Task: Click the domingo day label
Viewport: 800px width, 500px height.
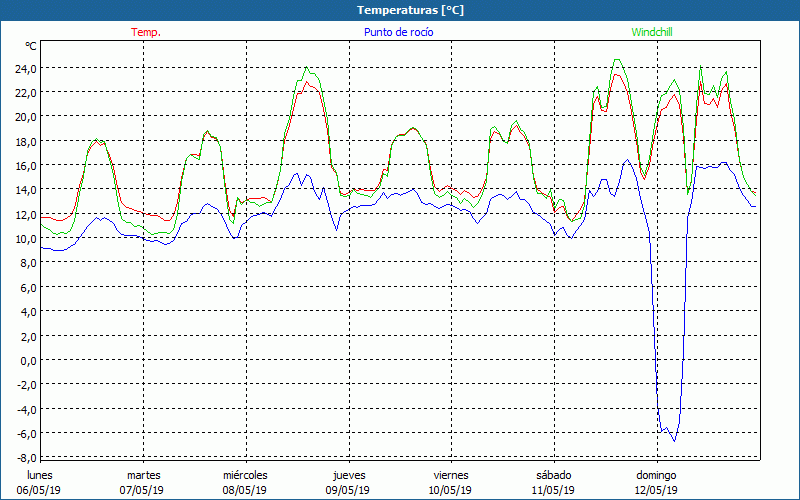Action: [x=656, y=475]
